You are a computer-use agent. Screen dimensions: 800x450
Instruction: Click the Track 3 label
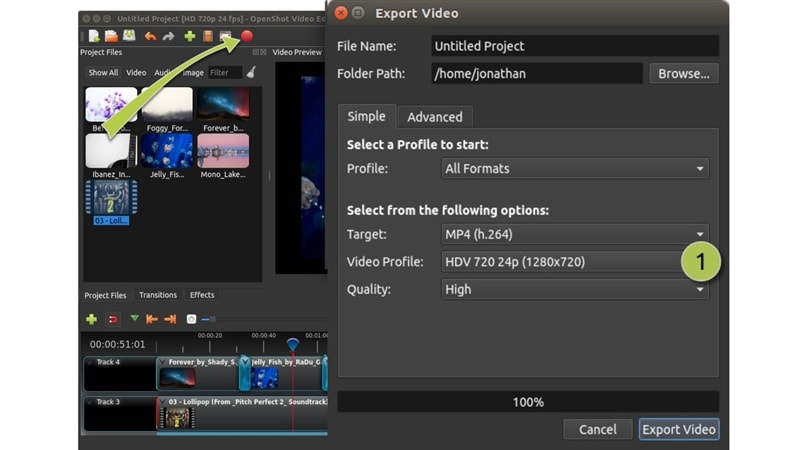pos(108,402)
